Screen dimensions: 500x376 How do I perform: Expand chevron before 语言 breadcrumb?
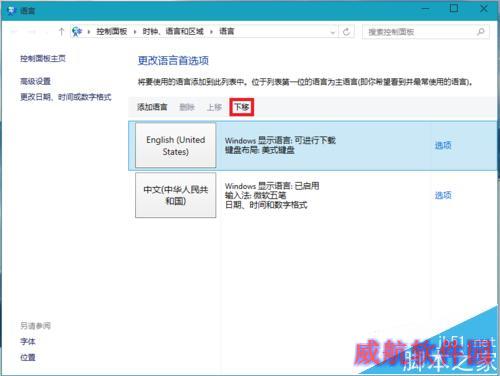[211, 32]
